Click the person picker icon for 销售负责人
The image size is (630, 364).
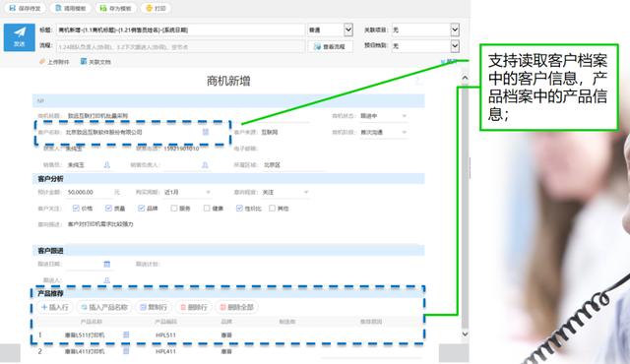205,165
